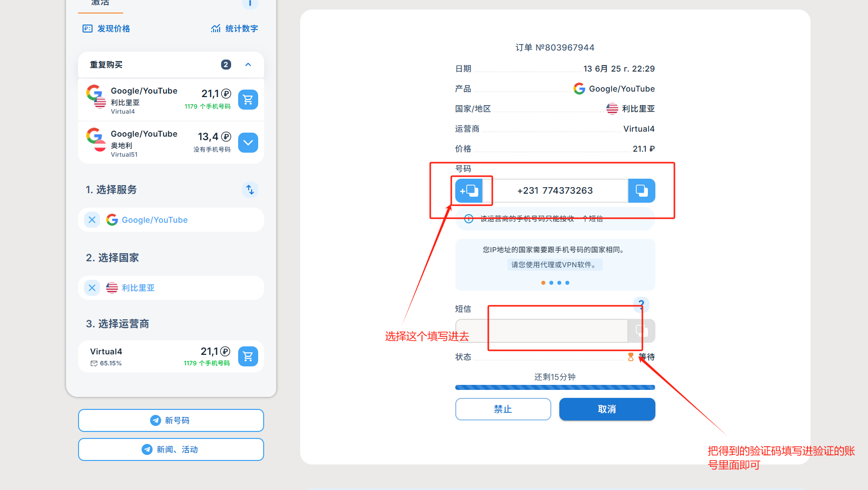868x490 pixels.
Task: Click the order product Google/YouTube value
Action: point(614,89)
